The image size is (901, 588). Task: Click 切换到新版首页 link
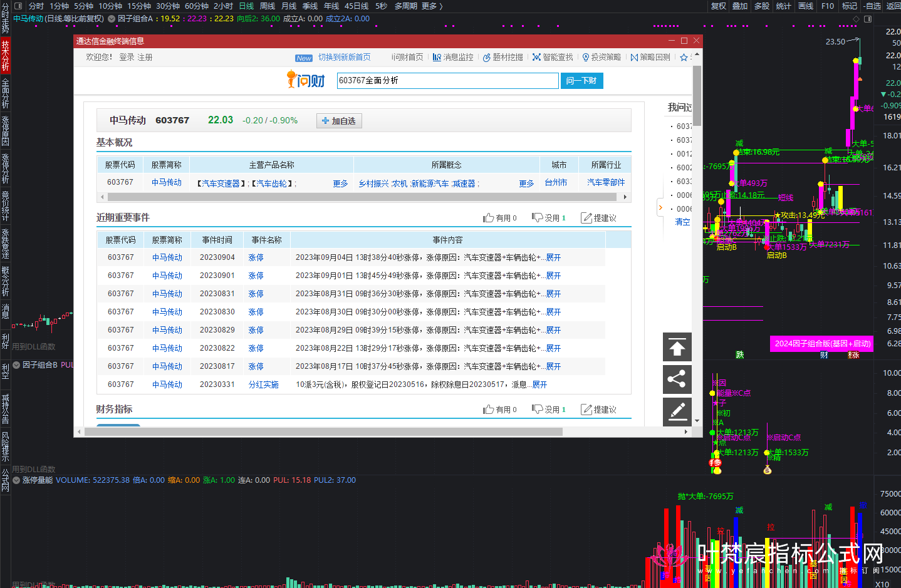(344, 57)
